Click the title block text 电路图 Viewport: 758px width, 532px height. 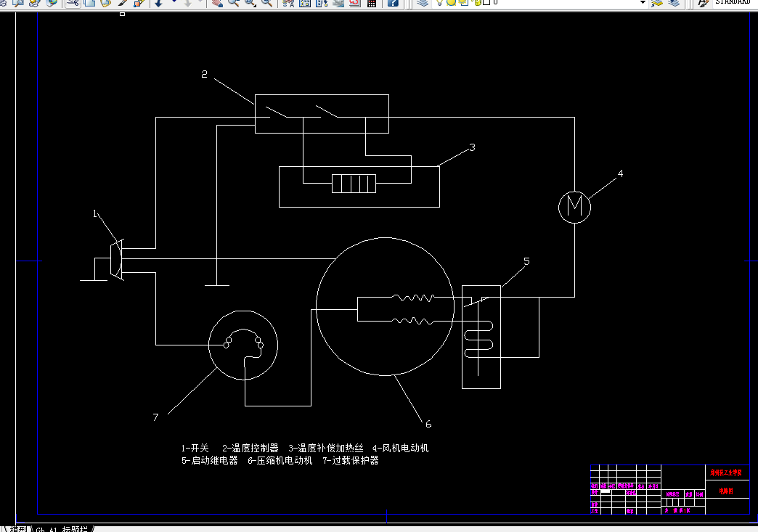726,491
